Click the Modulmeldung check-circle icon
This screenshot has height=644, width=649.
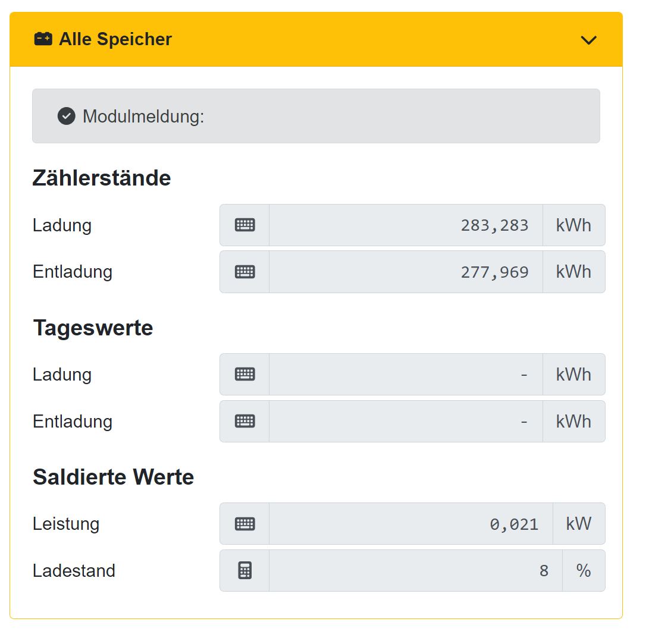click(x=67, y=116)
